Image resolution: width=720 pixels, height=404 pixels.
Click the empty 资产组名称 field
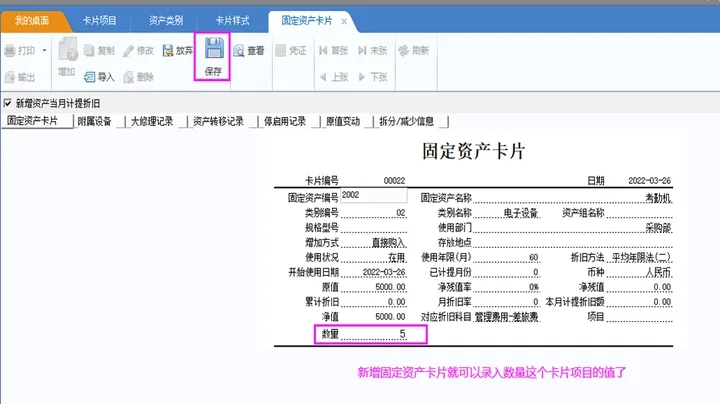pyautogui.click(x=639, y=213)
